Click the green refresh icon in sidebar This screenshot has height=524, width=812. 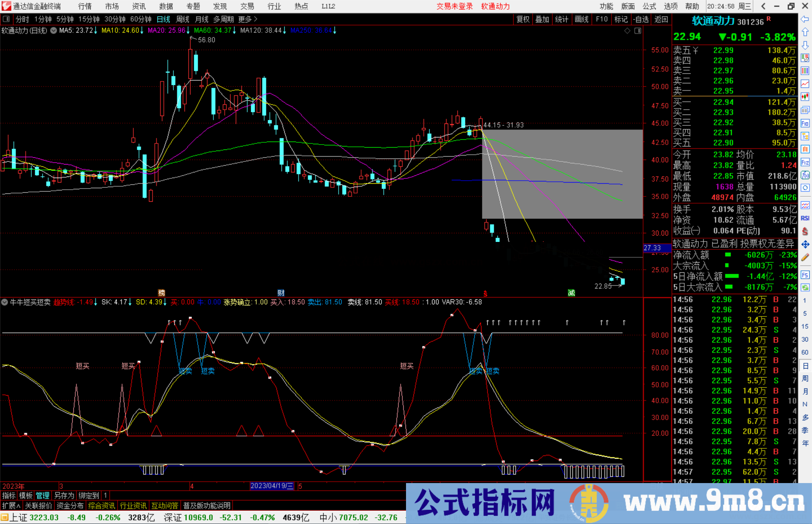(x=805, y=288)
